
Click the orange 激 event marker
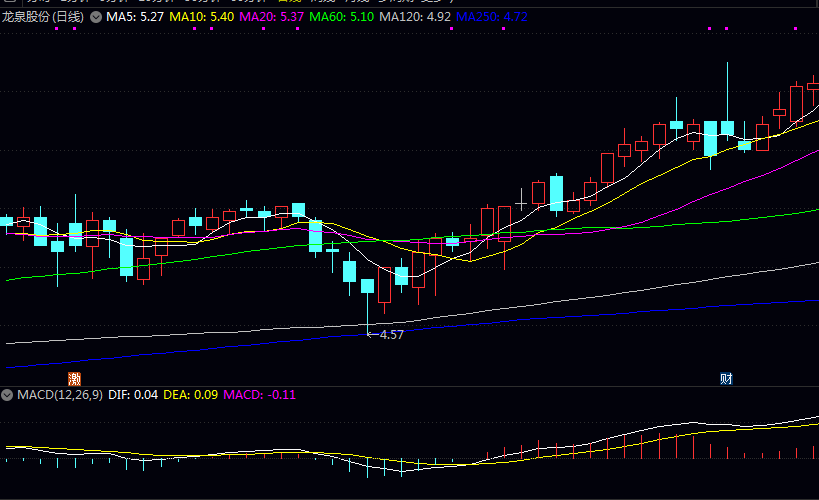pyautogui.click(x=75, y=378)
